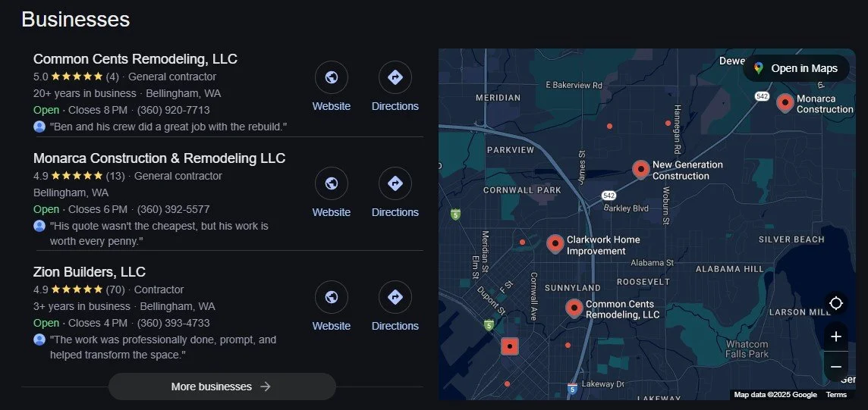Image resolution: width=868 pixels, height=410 pixels.
Task: Click Zion Builders phone number (360) 393-4733
Action: [x=173, y=323]
